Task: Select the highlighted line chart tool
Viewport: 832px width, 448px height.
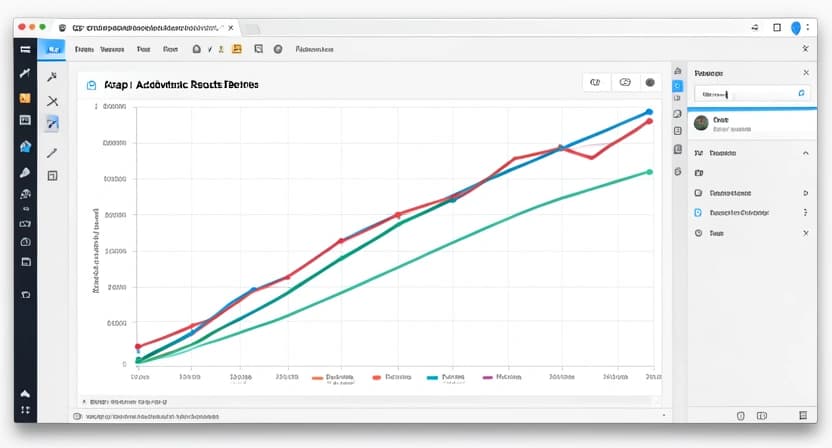Action: tap(53, 124)
